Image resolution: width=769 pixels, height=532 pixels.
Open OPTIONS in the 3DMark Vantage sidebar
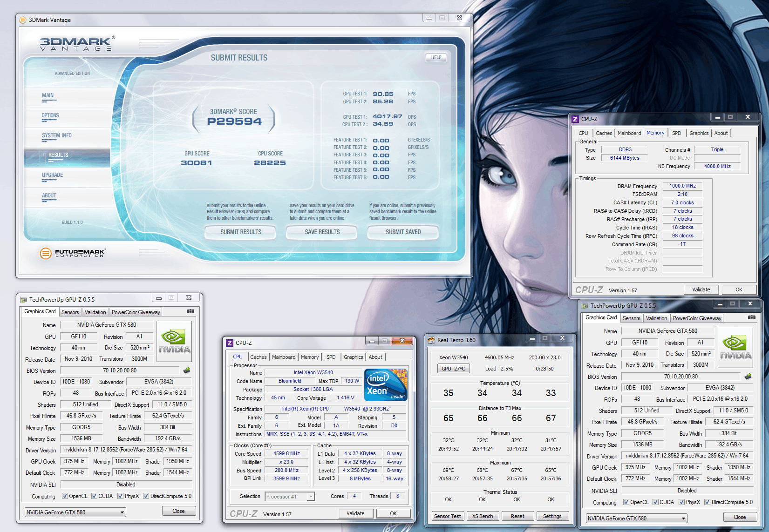click(x=50, y=115)
